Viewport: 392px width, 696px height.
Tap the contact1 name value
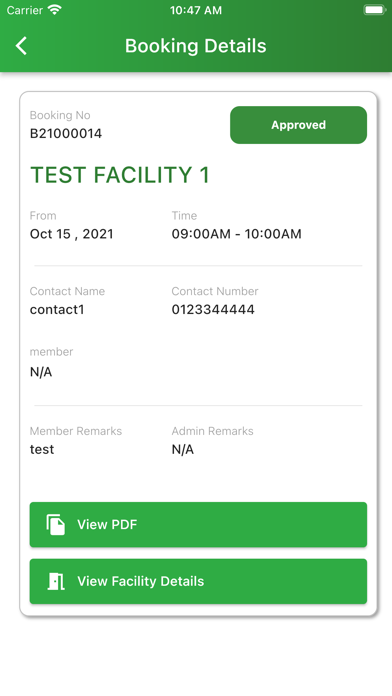57,310
